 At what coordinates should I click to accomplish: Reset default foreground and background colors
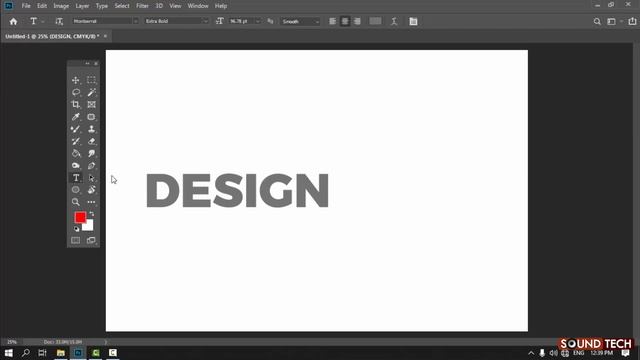(x=76, y=229)
